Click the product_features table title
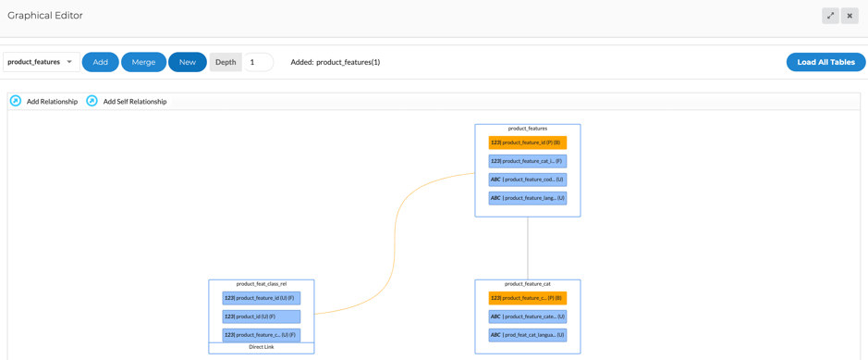868x360 pixels. (x=528, y=129)
